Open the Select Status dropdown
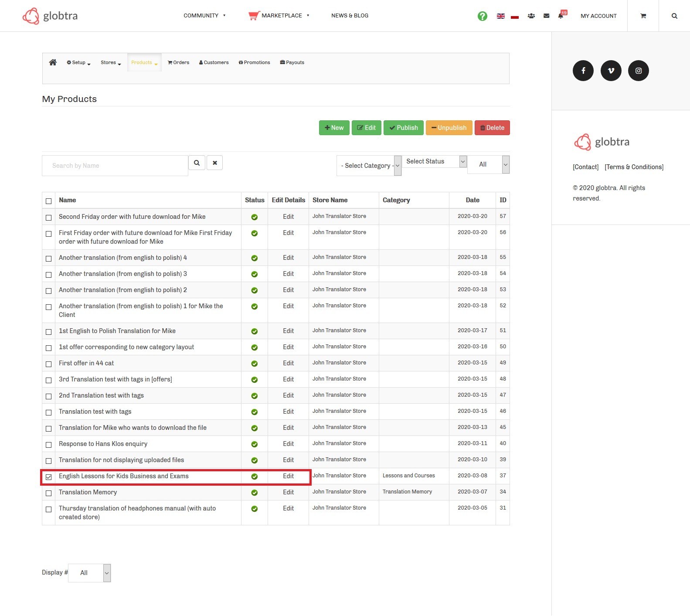The height and width of the screenshot is (616, 690). (x=434, y=161)
